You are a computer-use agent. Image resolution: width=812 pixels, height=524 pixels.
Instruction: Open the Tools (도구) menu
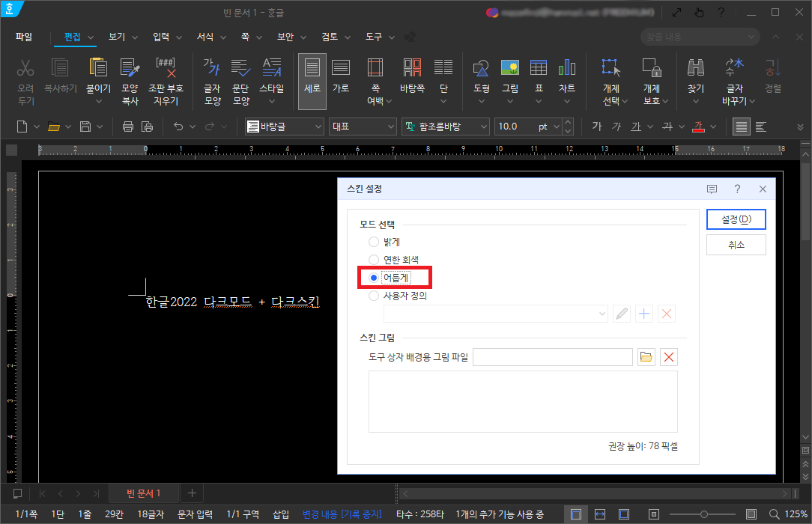point(373,37)
